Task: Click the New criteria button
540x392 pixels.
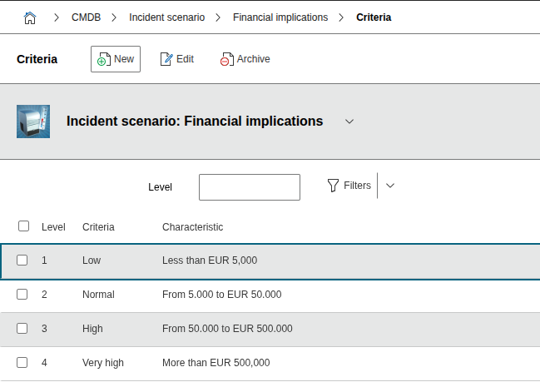Action: click(116, 59)
